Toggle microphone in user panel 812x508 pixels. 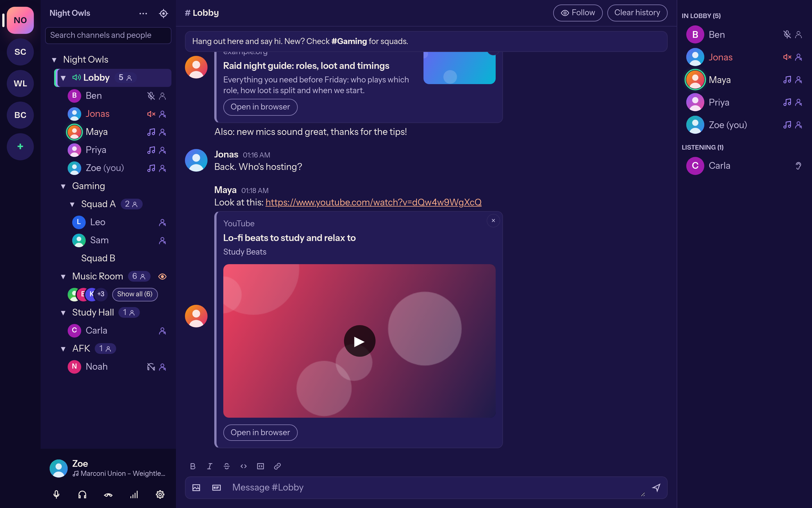pyautogui.click(x=56, y=494)
